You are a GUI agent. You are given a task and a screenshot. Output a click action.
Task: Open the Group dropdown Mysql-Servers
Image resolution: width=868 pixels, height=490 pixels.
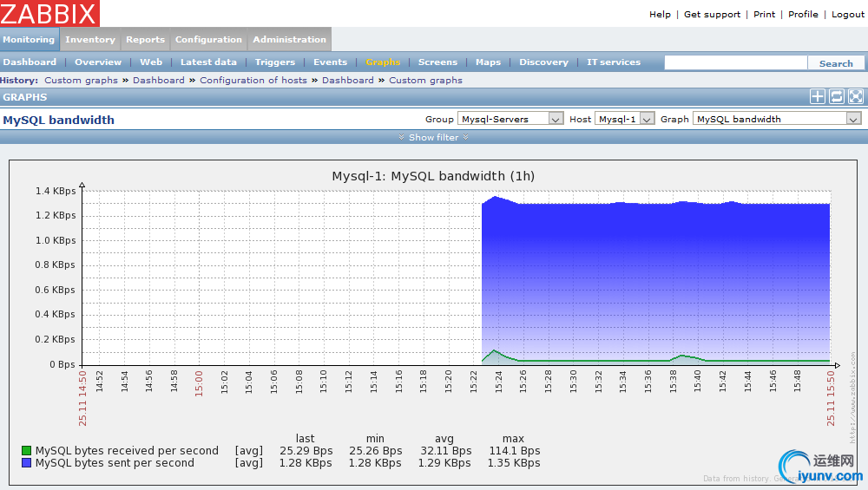(510, 119)
